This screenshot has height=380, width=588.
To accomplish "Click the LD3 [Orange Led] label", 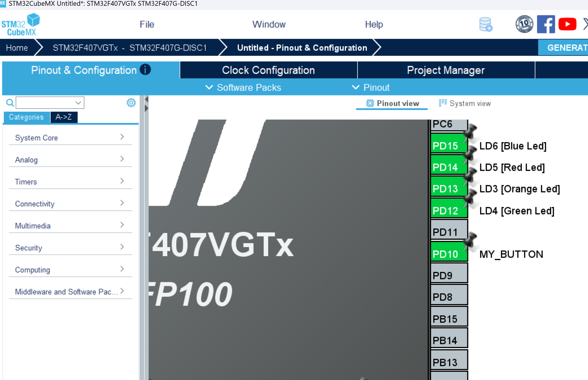I will (520, 189).
